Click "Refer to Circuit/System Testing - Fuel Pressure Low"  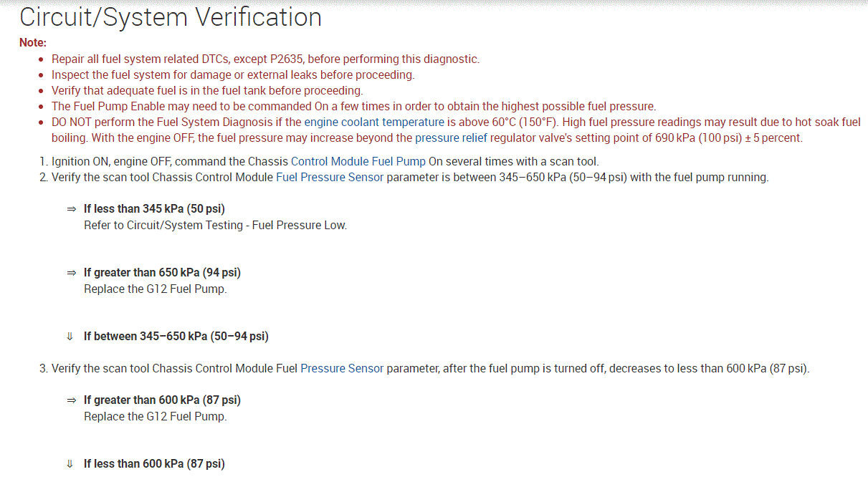(x=215, y=226)
